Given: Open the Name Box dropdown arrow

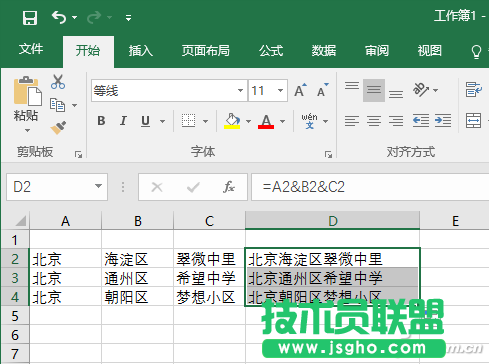Looking at the screenshot, I should 98,186.
